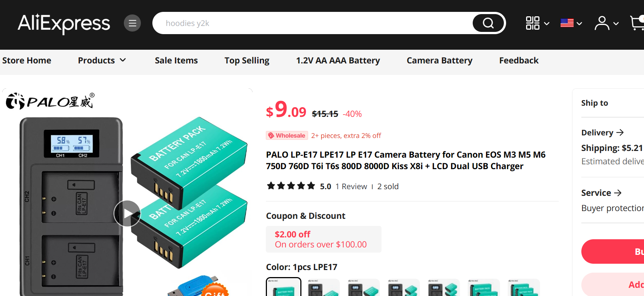
Task: Open the account profile icon
Action: [x=602, y=23]
